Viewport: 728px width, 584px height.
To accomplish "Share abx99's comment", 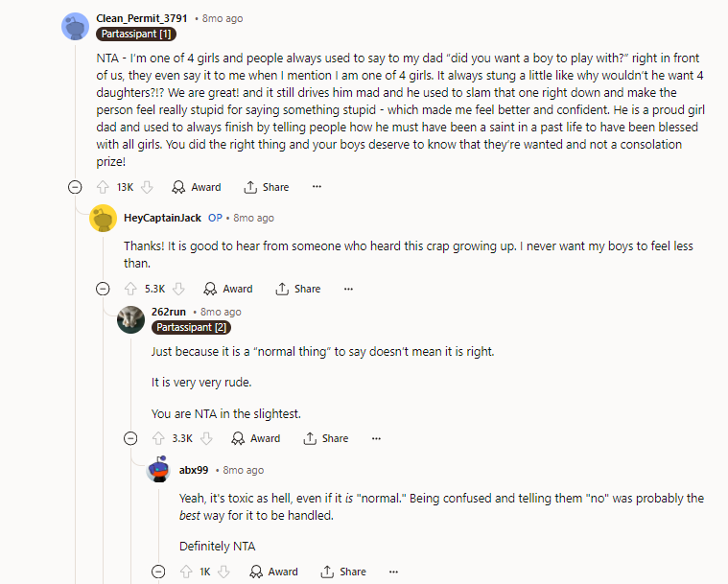I will pyautogui.click(x=343, y=572).
